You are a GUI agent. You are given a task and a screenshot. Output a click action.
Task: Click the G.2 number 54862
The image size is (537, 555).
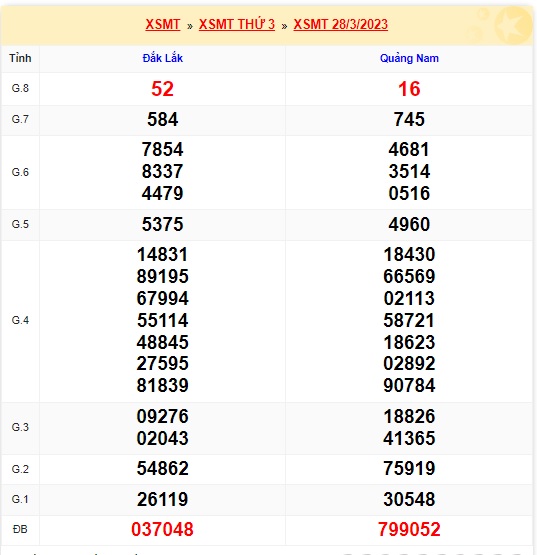162,469
